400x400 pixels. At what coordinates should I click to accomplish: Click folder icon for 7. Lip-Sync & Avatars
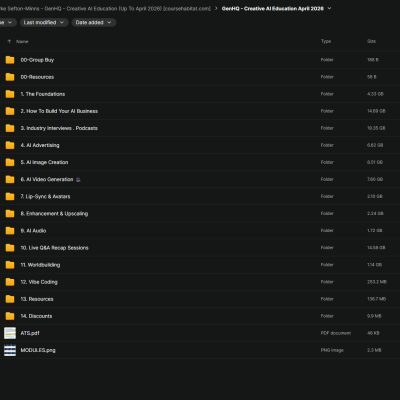[10, 196]
